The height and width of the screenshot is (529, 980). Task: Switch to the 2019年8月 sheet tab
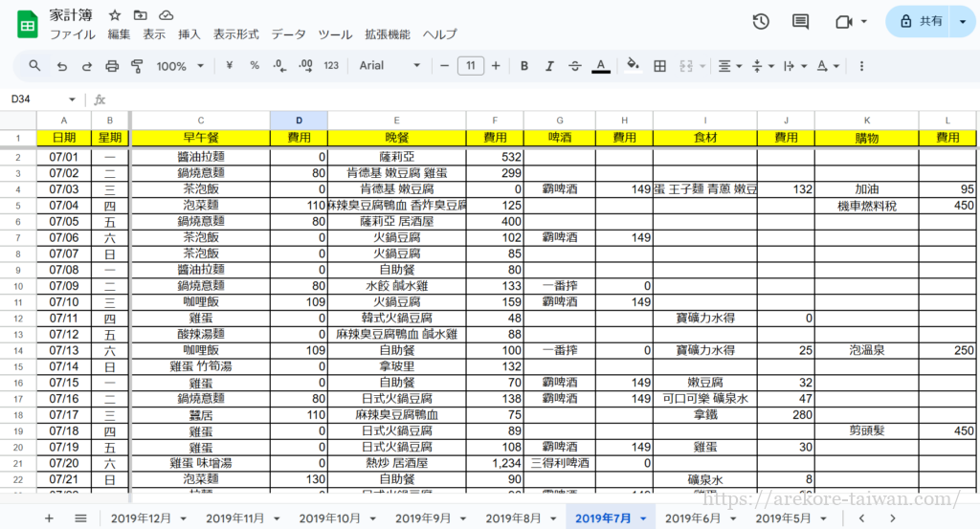515,518
